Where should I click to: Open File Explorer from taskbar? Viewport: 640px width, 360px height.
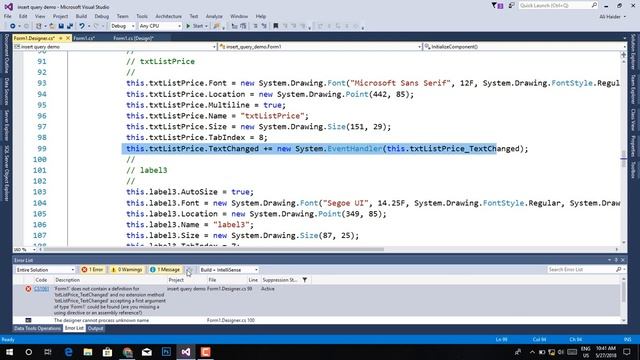tap(88, 352)
